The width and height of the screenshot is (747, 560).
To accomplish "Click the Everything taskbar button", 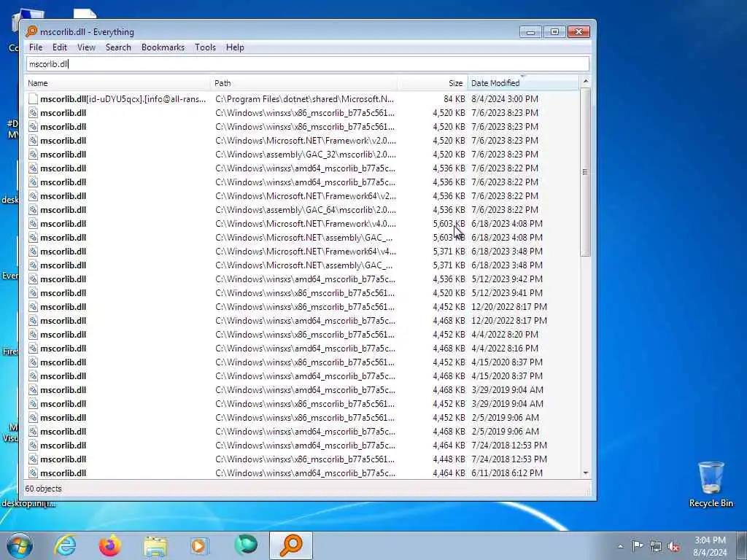I will click(291, 545).
